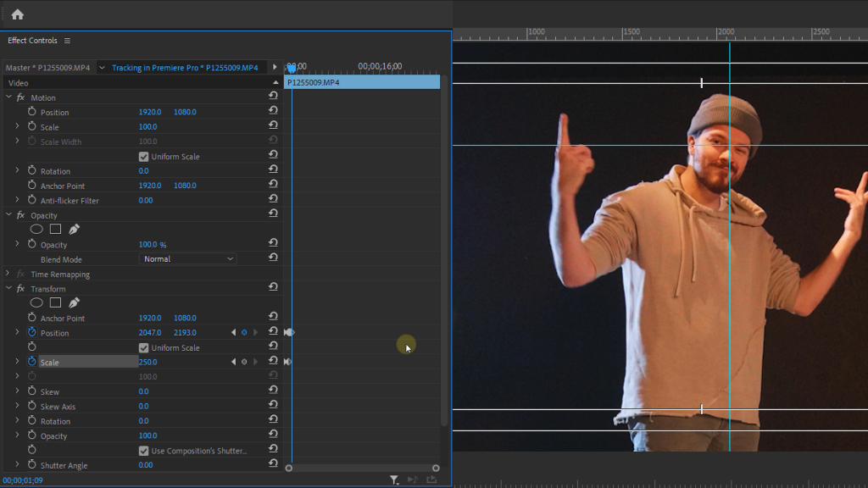Select free draw bezier pen under Opacity
The height and width of the screenshot is (488, 868).
point(75,229)
